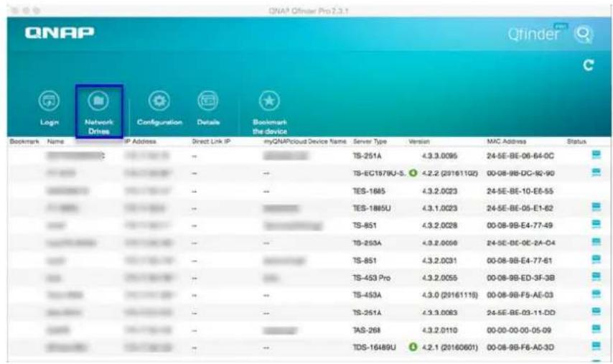613x364 pixels.
Task: Click green update icon beside version 4.2.2 (20161102)
Action: [413, 173]
